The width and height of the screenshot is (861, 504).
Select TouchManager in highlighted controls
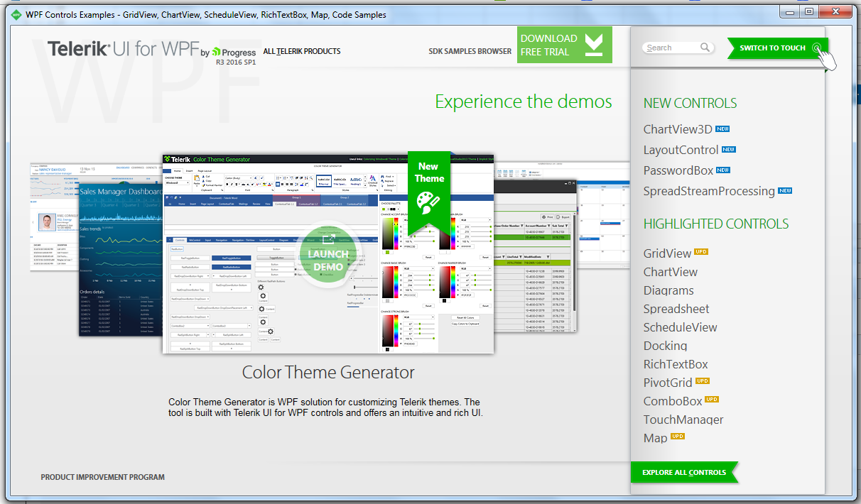683,420
